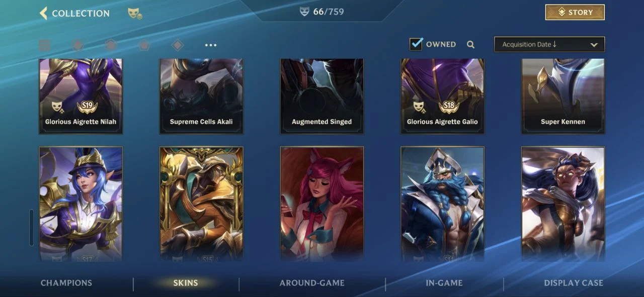This screenshot has width=644, height=297.
Task: Select the hexagon rarity filter icon
Action: coord(111,45)
